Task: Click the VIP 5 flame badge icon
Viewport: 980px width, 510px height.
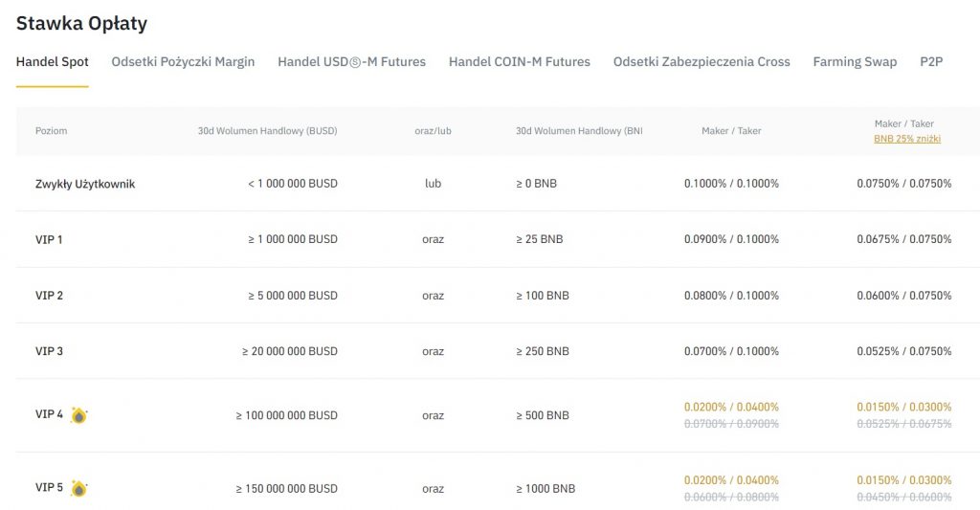Action: tap(78, 488)
